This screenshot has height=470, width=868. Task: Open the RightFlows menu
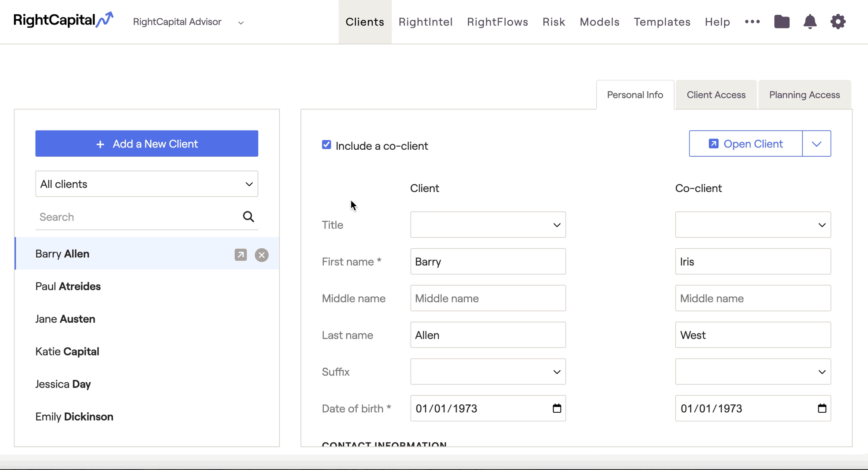click(x=497, y=22)
